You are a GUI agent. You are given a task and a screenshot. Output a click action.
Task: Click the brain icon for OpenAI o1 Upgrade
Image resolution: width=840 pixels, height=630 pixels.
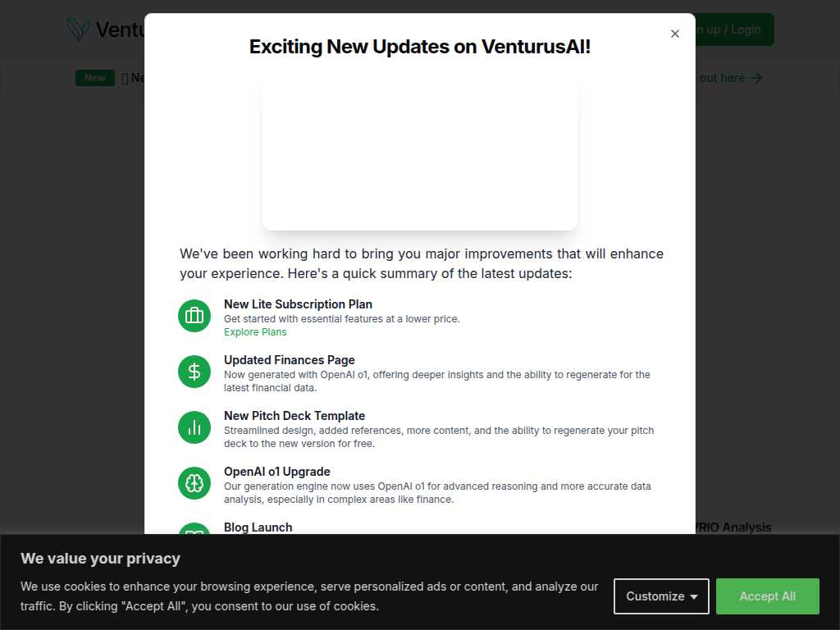click(x=194, y=482)
